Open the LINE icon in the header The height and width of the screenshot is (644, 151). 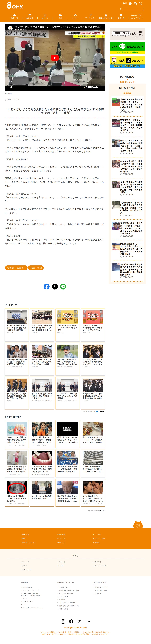coord(124,4)
